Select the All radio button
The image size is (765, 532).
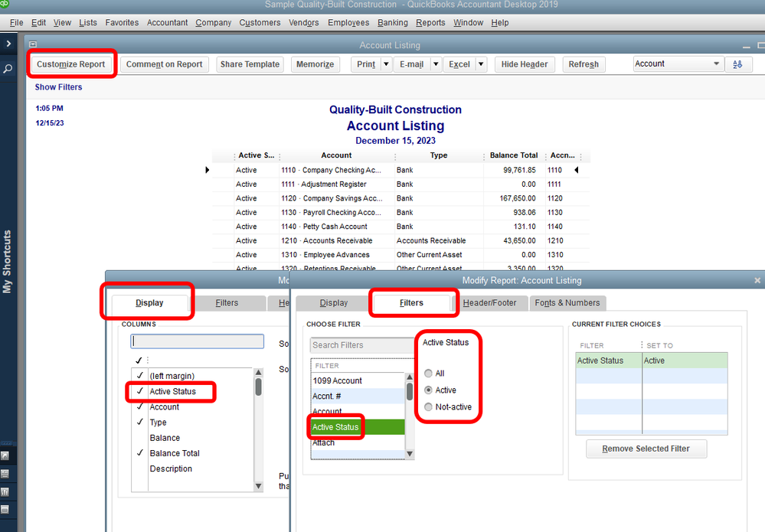click(428, 373)
